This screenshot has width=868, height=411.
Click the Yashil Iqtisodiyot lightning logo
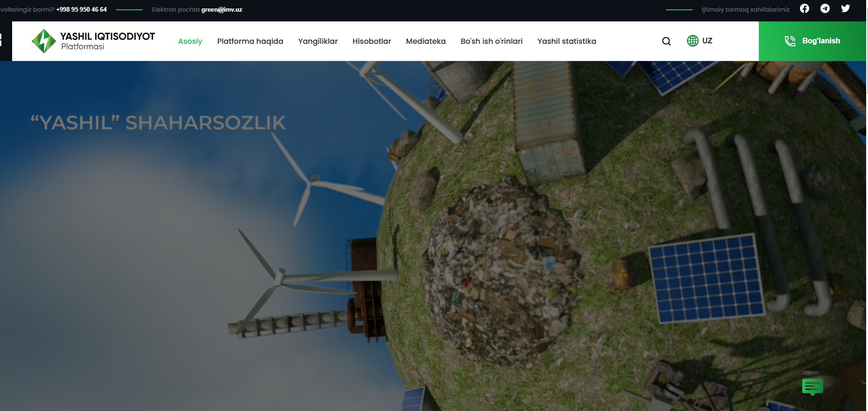click(x=44, y=41)
